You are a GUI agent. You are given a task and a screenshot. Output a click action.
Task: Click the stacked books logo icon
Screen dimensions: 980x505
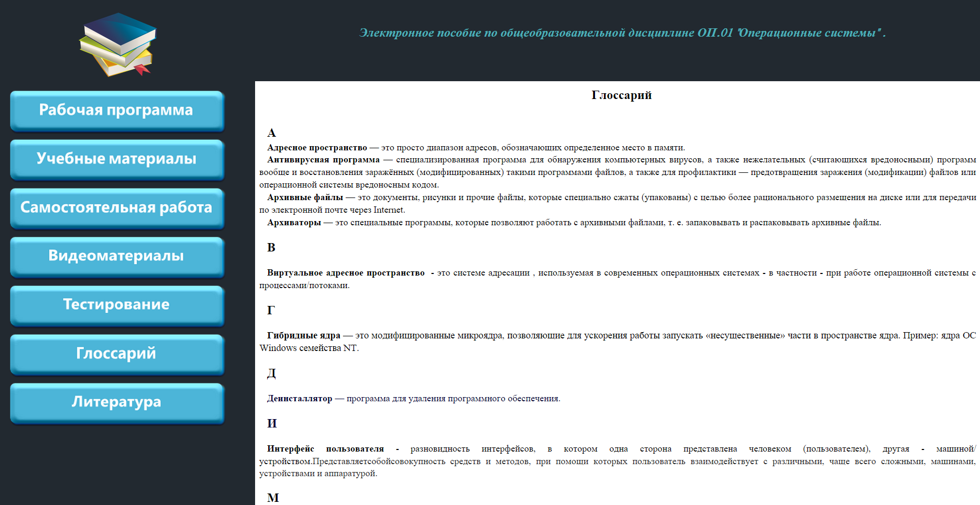118,45
